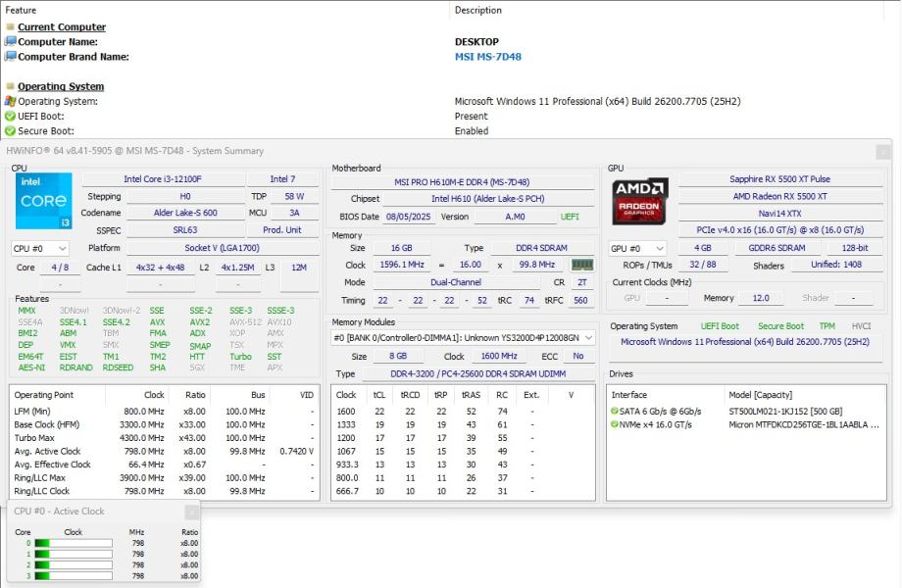The image size is (902, 588).
Task: Click the Windows flag icon beside Operating System
Action: (x=10, y=101)
